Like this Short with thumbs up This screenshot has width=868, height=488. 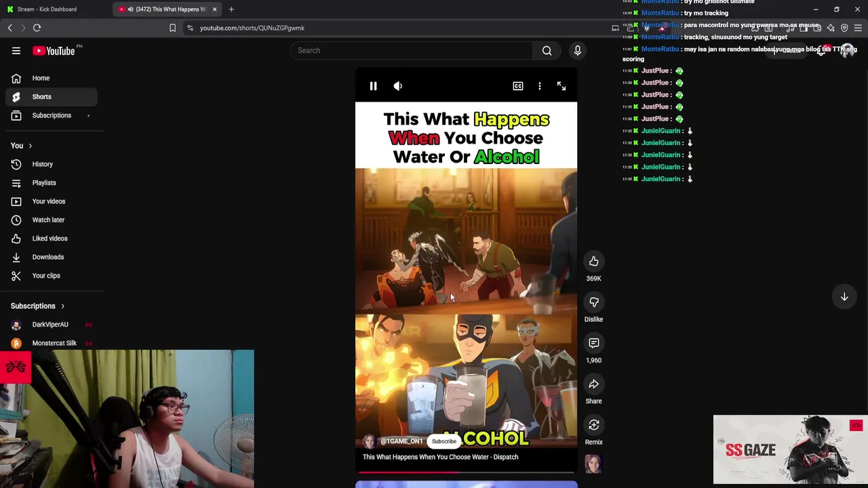(x=593, y=262)
